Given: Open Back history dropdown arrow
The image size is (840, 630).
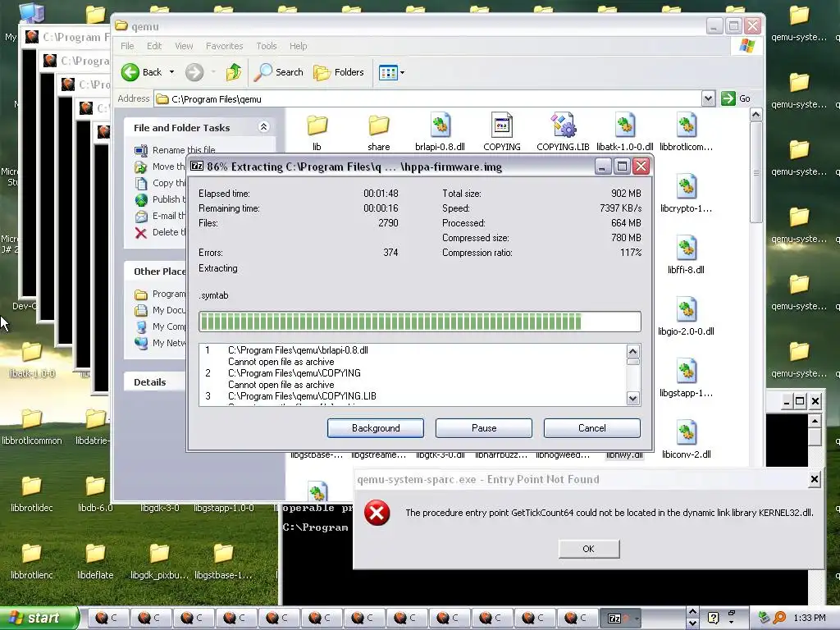Looking at the screenshot, I should pos(171,72).
